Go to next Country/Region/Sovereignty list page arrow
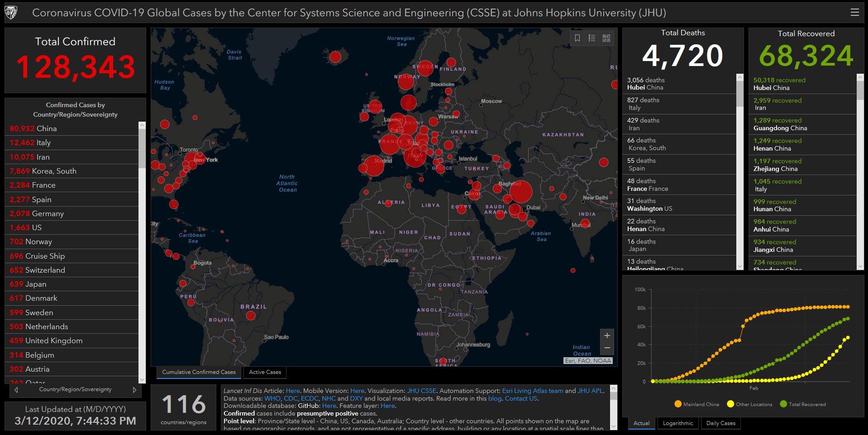The height and width of the screenshot is (435, 868). (x=134, y=390)
